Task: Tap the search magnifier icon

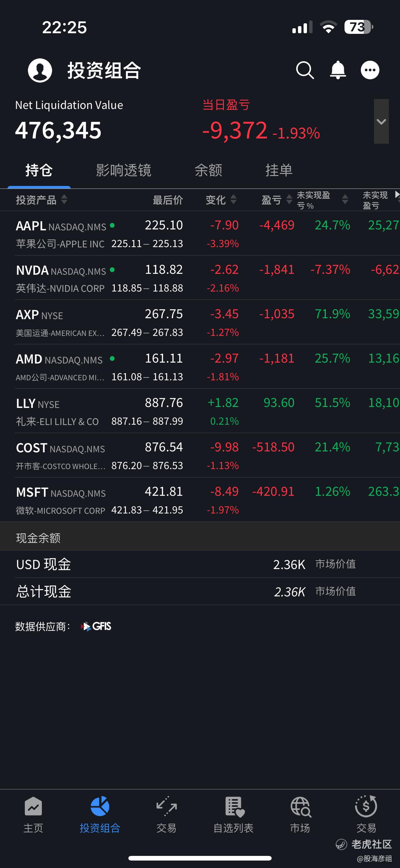Action: click(x=305, y=70)
